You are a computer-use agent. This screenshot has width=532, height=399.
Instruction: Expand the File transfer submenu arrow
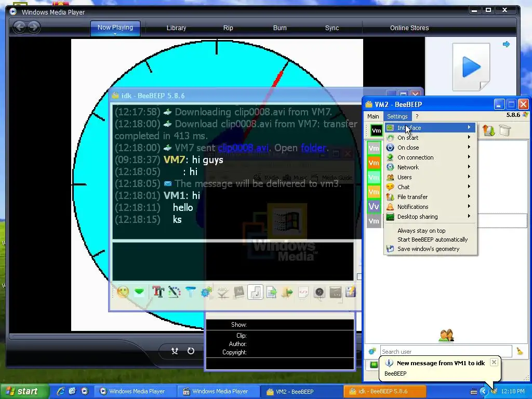point(469,196)
